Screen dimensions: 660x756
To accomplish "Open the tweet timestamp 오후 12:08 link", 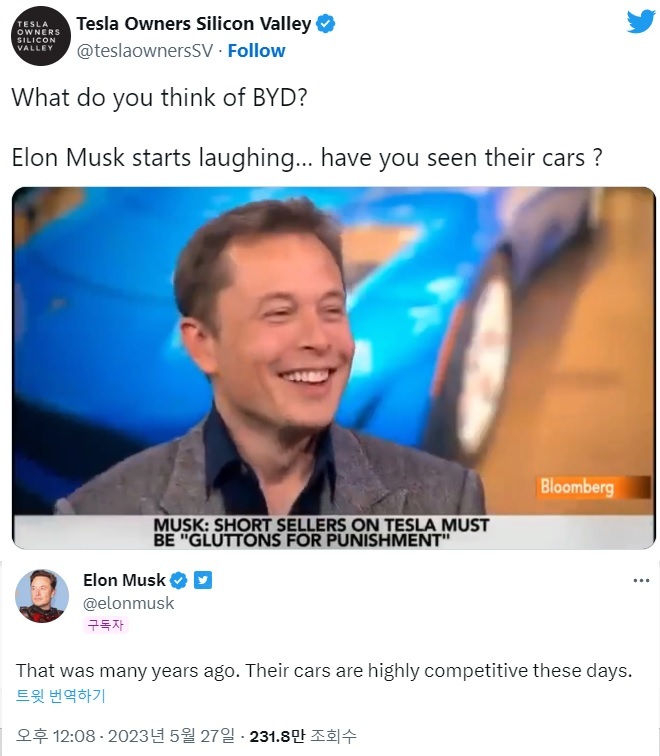I will click(125, 736).
